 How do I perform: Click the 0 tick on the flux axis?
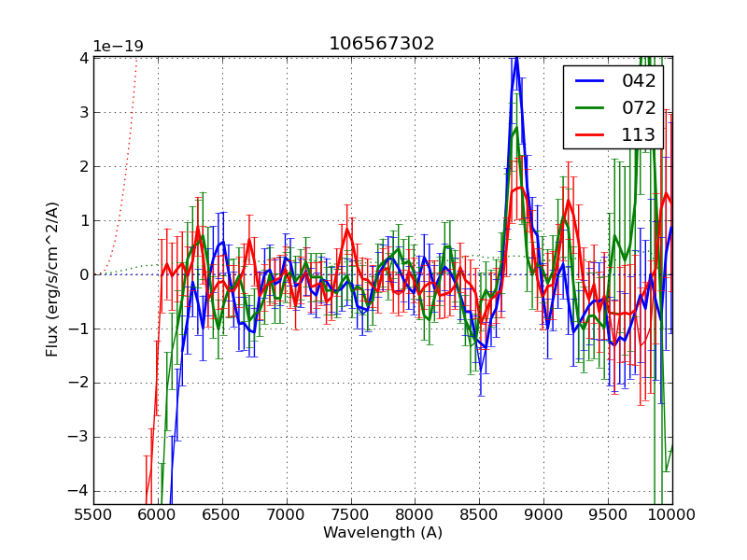point(84,274)
